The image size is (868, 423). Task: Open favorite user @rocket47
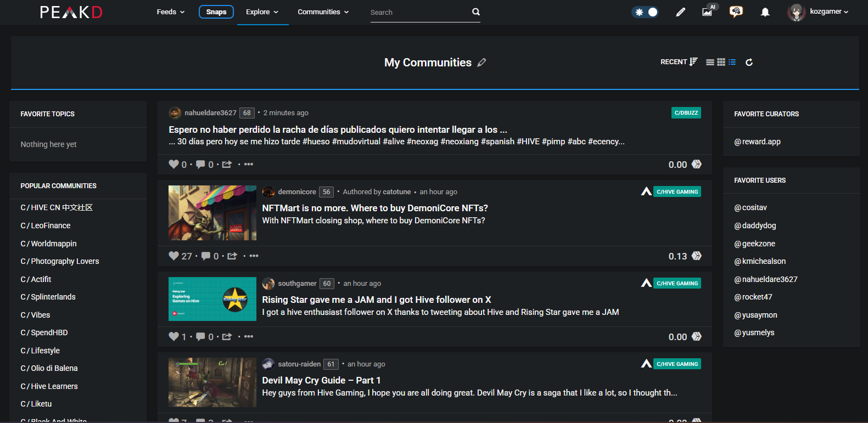(x=753, y=297)
